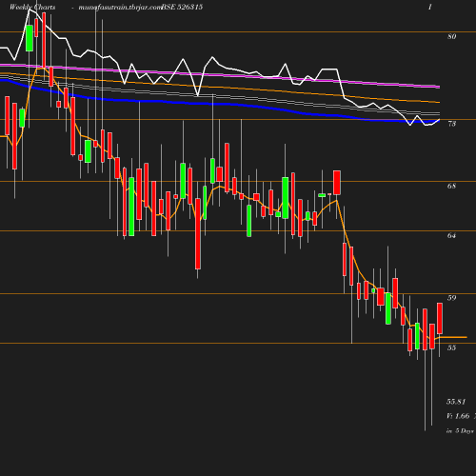
Task: Click the "V: 1.66" volume reading
Action: [458, 416]
